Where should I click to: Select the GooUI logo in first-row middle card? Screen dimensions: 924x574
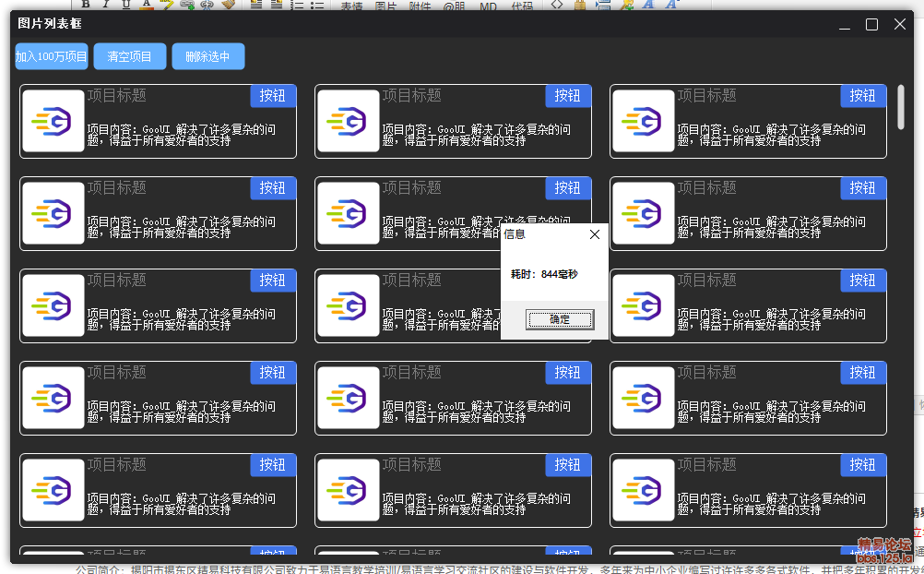[349, 121]
